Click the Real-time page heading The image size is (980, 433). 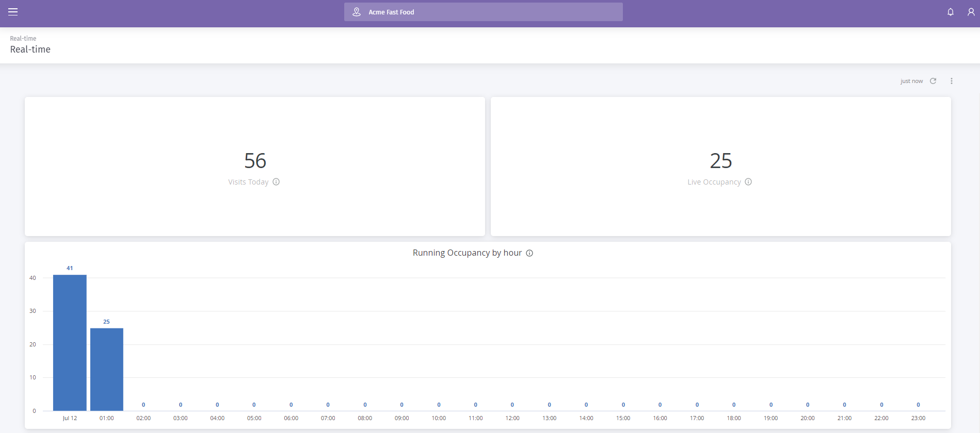[30, 49]
